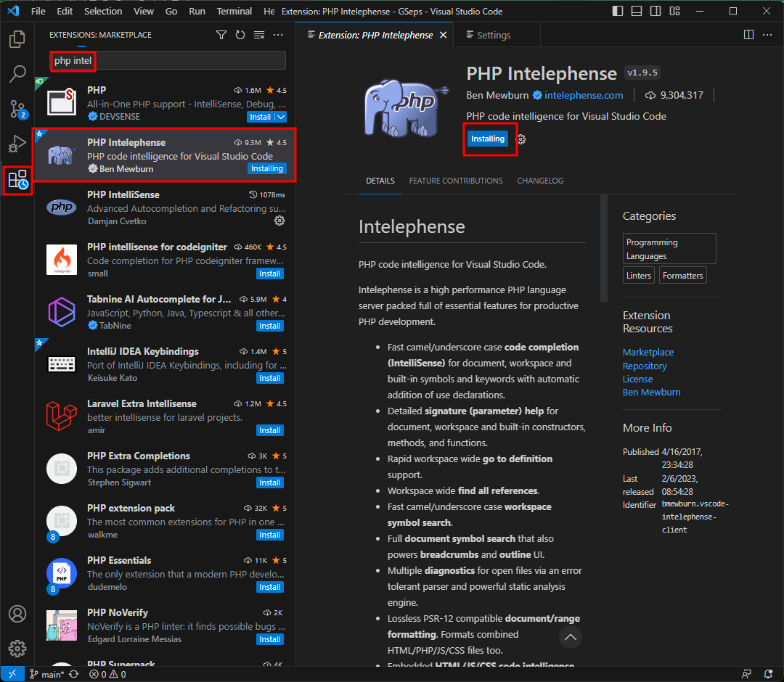Viewport: 784px width, 682px height.
Task: Toggle Secondary Side Bar layout icon
Action: pos(656,11)
